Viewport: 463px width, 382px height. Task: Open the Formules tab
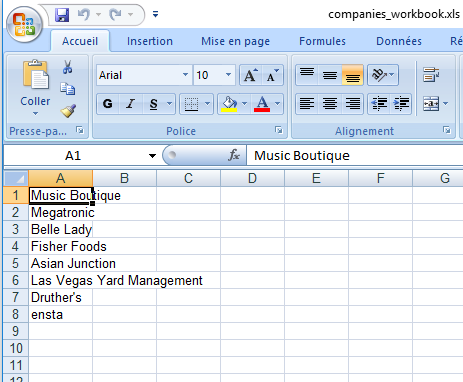pyautogui.click(x=322, y=41)
